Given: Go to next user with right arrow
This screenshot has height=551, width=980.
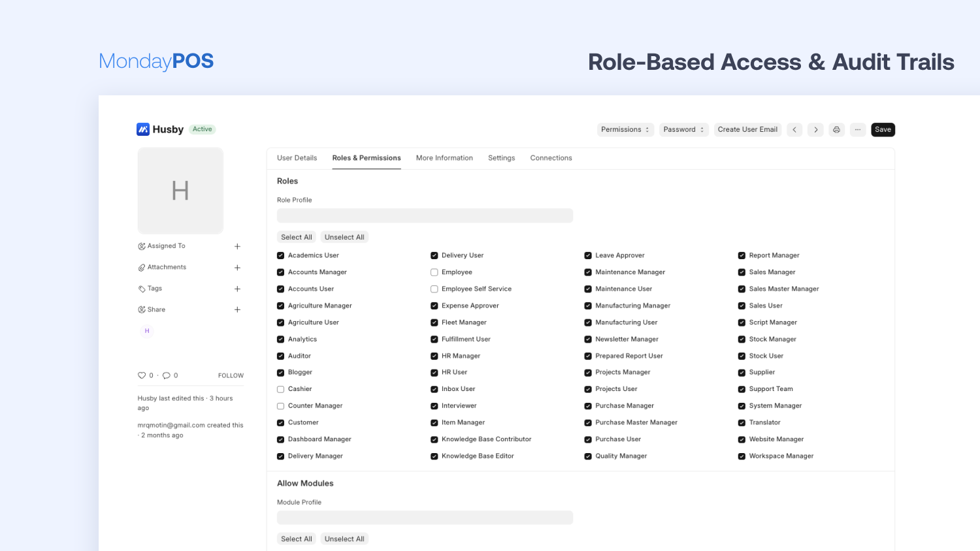Looking at the screenshot, I should [815, 130].
